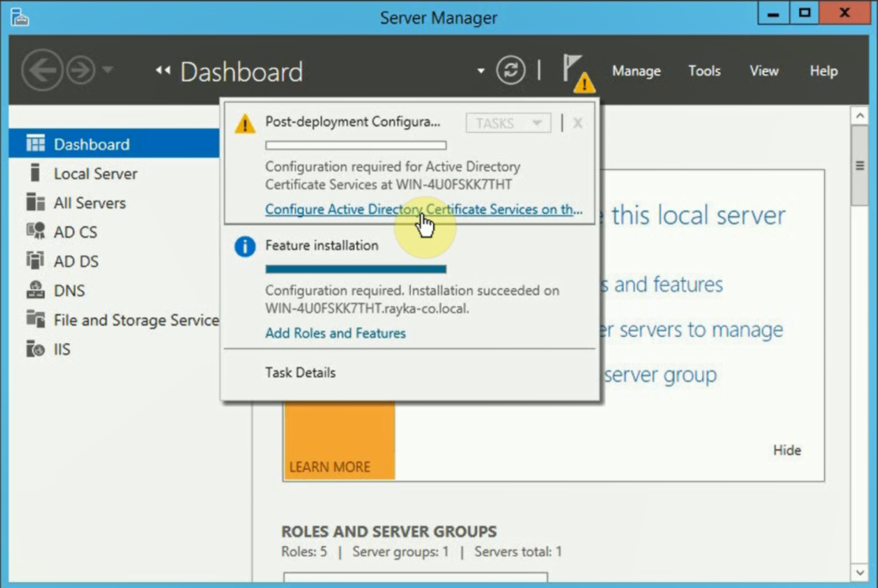Dismiss the Post-deployment Configuration notification

578,123
